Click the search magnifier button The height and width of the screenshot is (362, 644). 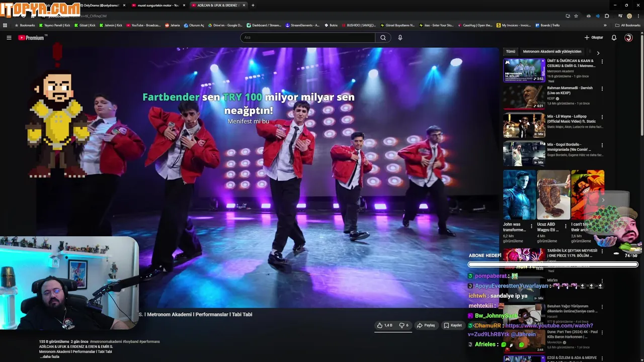(x=383, y=38)
